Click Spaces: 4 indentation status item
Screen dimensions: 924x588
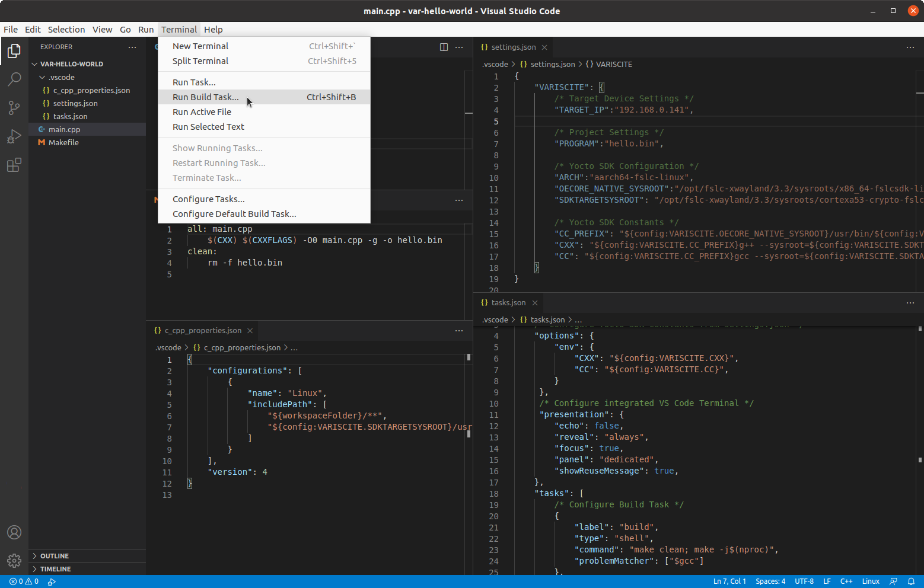(770, 581)
